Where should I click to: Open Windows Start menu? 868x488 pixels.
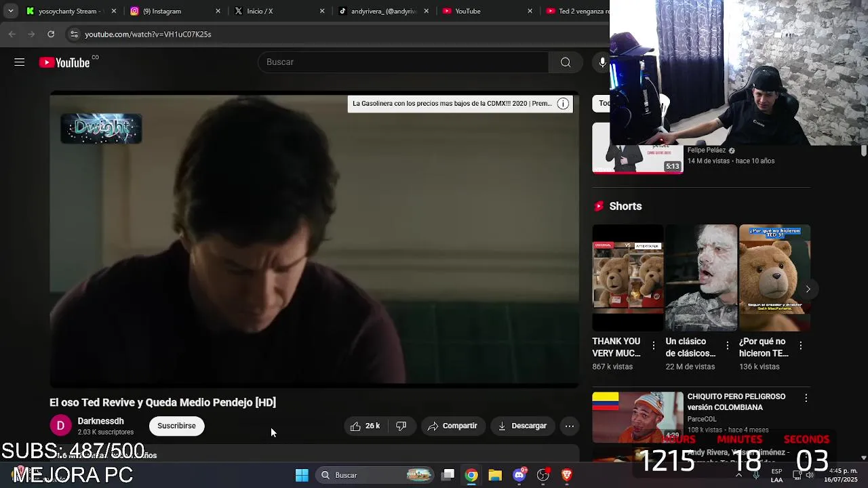pos(302,475)
